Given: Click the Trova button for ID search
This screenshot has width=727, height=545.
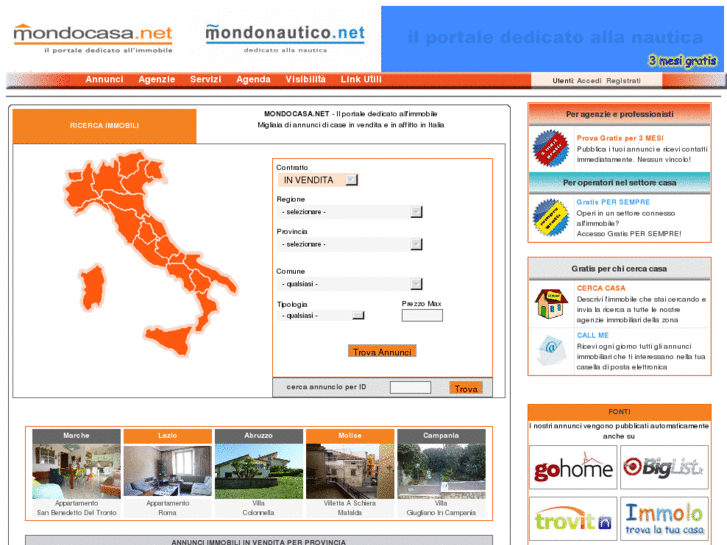Looking at the screenshot, I should pos(466,388).
